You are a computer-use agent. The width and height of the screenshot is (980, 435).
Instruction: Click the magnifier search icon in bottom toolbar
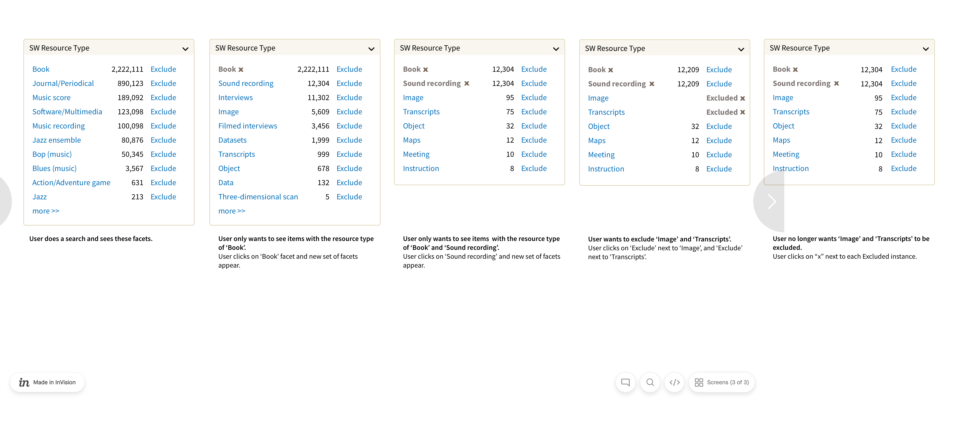650,382
